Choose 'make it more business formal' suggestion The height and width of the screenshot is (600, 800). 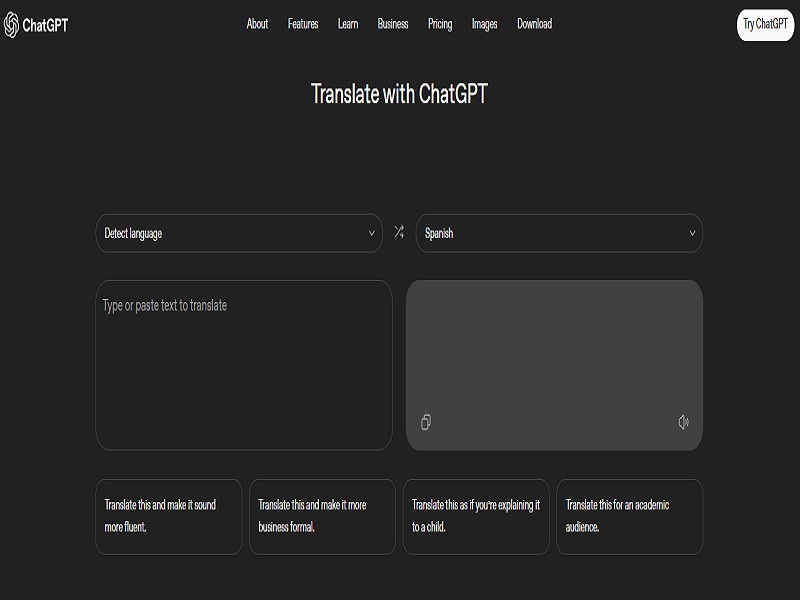pos(324,516)
